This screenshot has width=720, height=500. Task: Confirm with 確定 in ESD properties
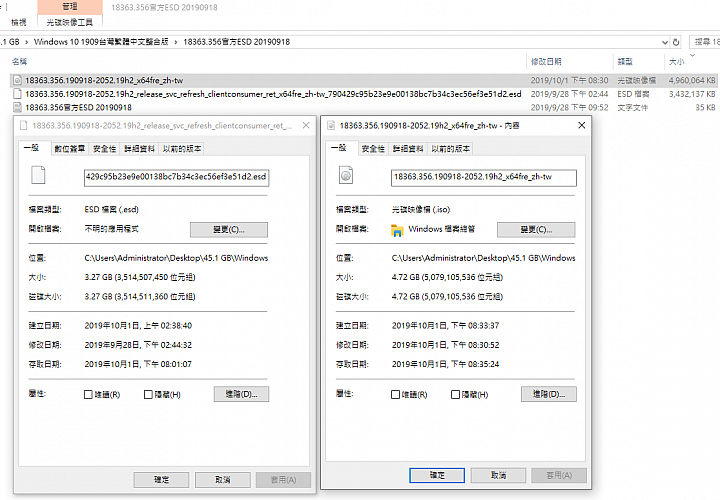pyautogui.click(x=161, y=480)
